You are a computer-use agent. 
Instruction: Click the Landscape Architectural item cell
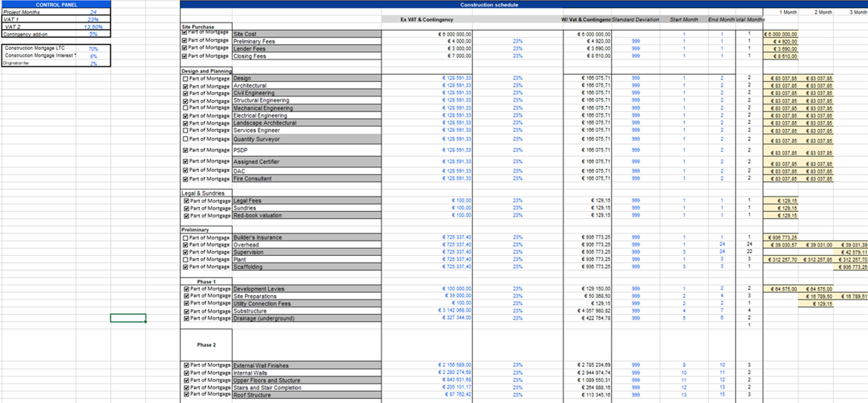point(306,123)
